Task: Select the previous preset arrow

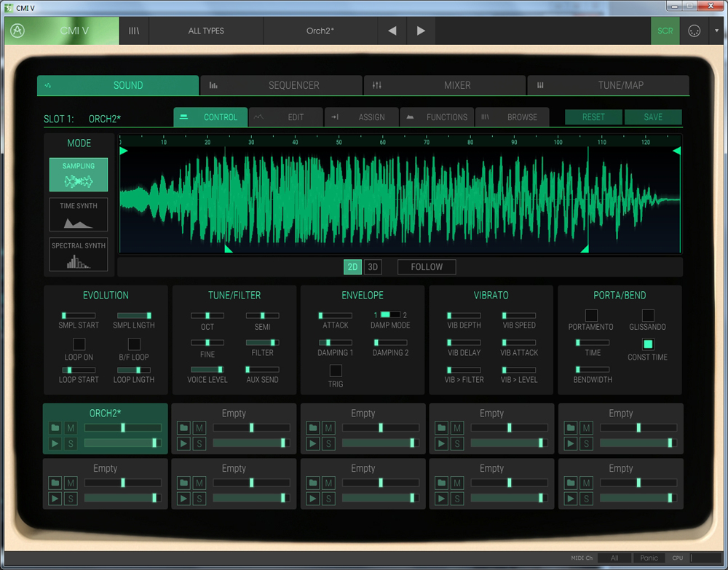Action: [x=392, y=31]
